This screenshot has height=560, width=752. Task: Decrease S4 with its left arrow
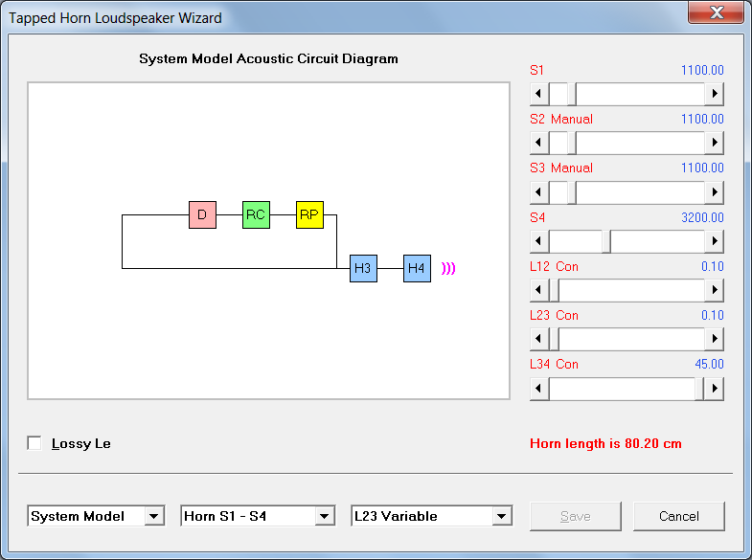[x=539, y=241]
